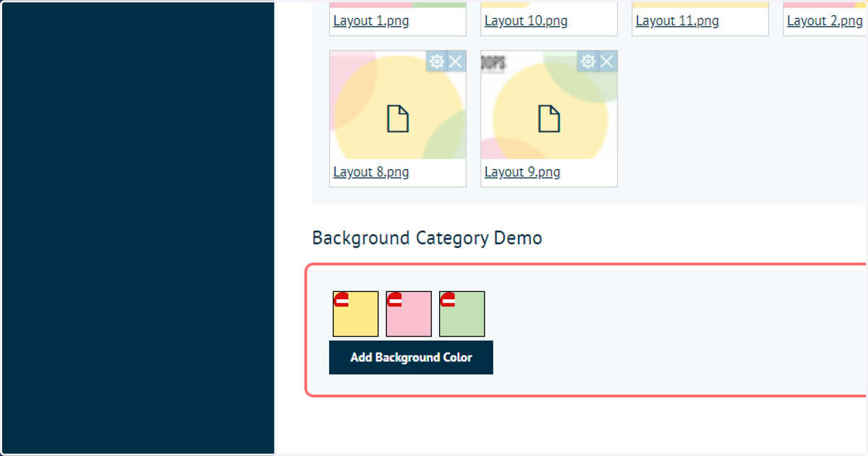Viewport: 868px width, 456px height.
Task: Open the Layout 1.png link
Action: click(371, 21)
